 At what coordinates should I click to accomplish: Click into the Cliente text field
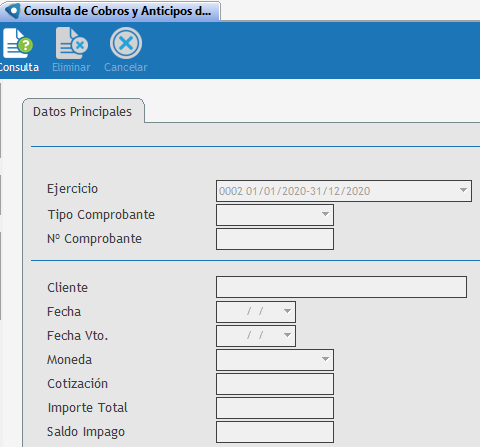point(341,287)
